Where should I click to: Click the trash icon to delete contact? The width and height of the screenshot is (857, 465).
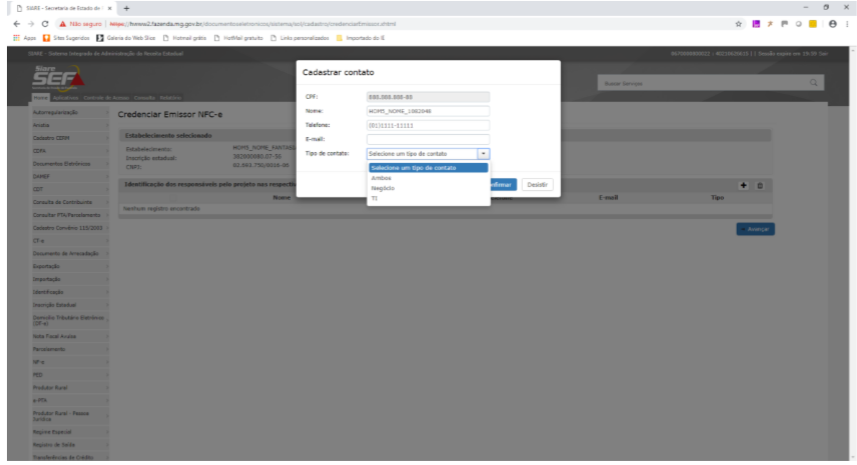point(759,186)
